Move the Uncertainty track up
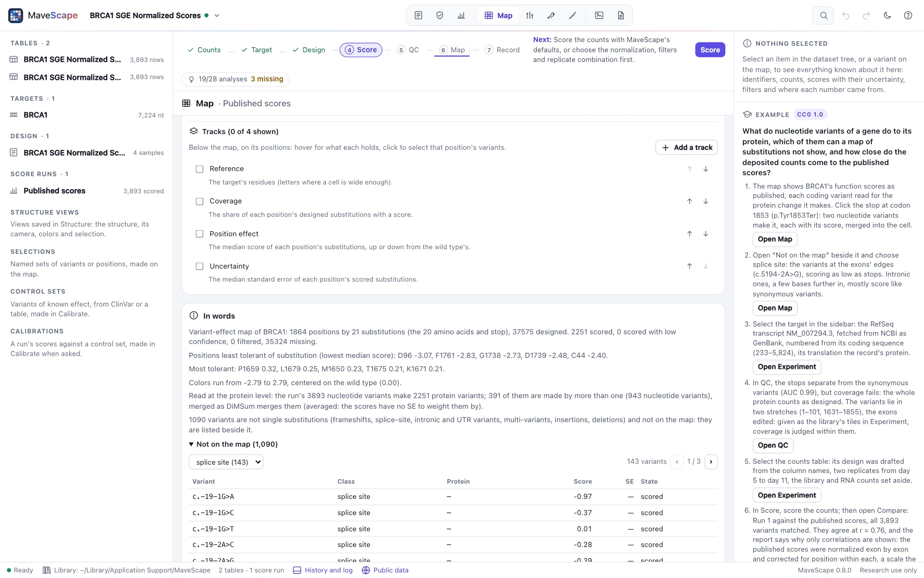 tap(689, 266)
